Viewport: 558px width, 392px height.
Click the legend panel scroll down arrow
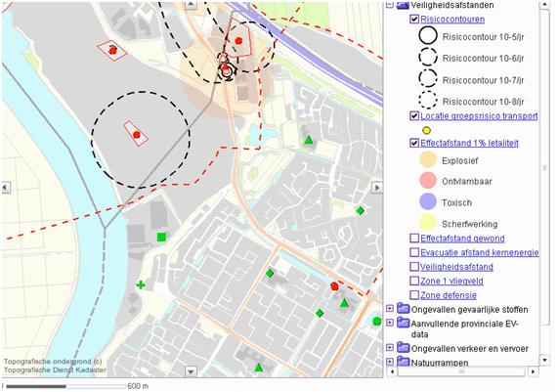click(544, 360)
